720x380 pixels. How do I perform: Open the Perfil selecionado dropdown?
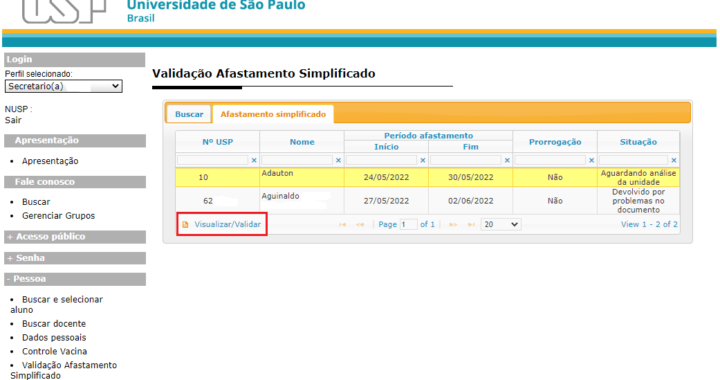(63, 86)
